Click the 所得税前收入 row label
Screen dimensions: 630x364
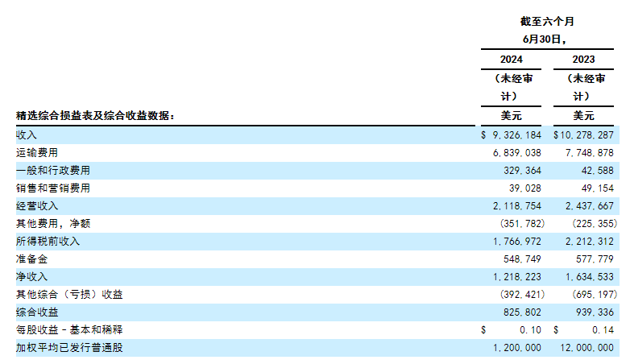coord(48,241)
